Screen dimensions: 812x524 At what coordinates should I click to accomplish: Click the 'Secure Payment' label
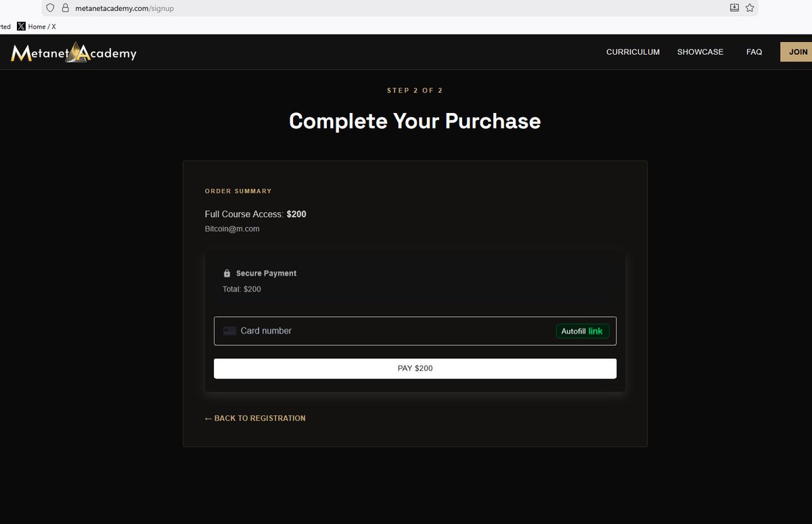click(266, 274)
